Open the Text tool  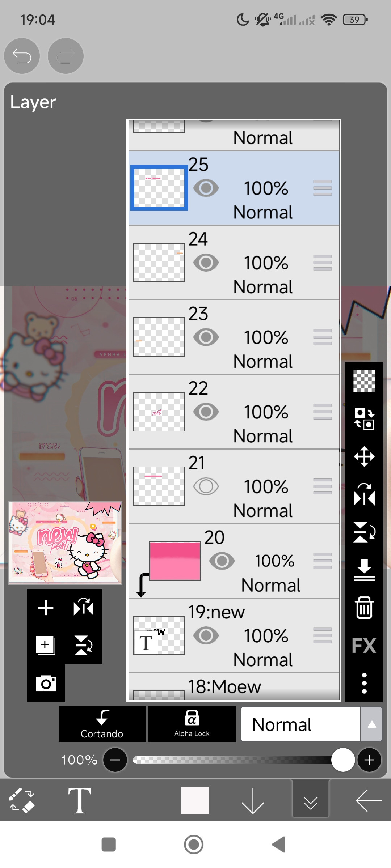80,801
